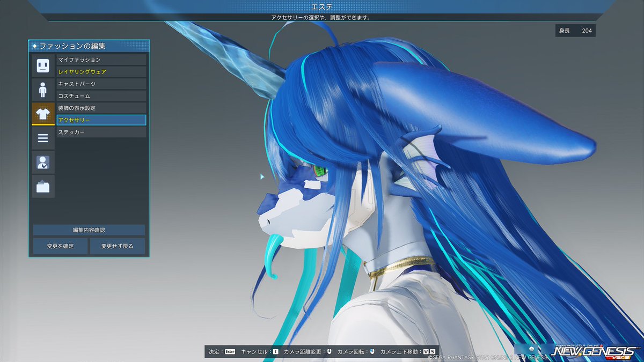Click the 身長 204 height readout
The height and width of the screenshot is (362, 644).
(x=575, y=31)
